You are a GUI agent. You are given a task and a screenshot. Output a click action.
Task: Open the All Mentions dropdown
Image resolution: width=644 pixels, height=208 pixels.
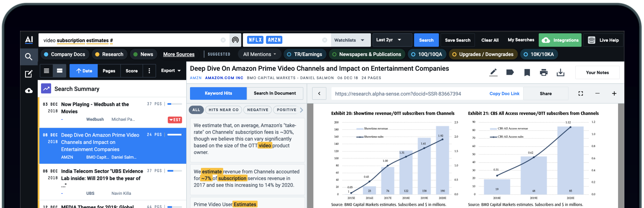click(x=260, y=54)
